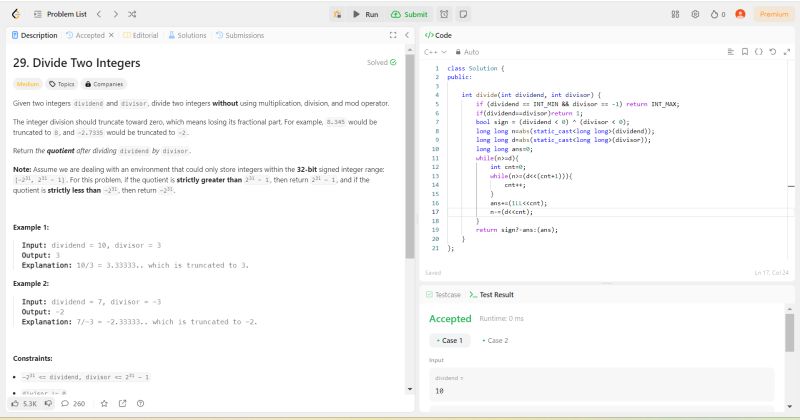Expand code editor to fullscreen icon
800x420 pixels.
(x=787, y=52)
